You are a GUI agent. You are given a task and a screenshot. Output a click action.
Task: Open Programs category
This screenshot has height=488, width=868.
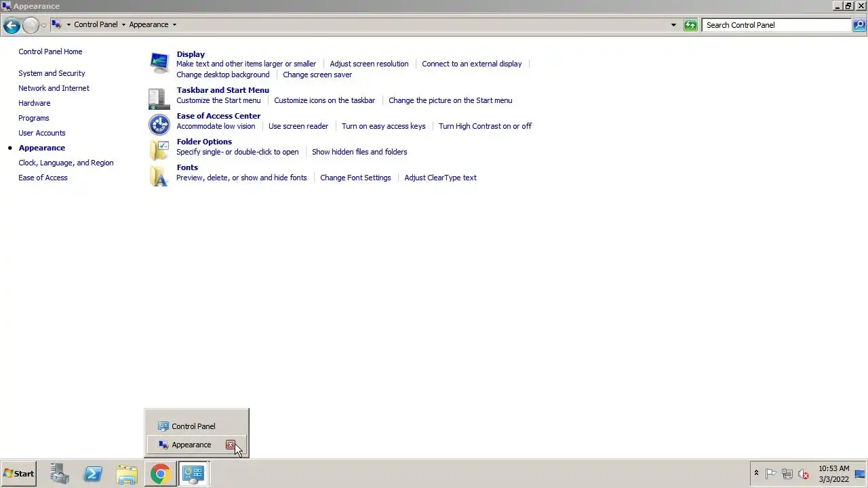[33, 118]
